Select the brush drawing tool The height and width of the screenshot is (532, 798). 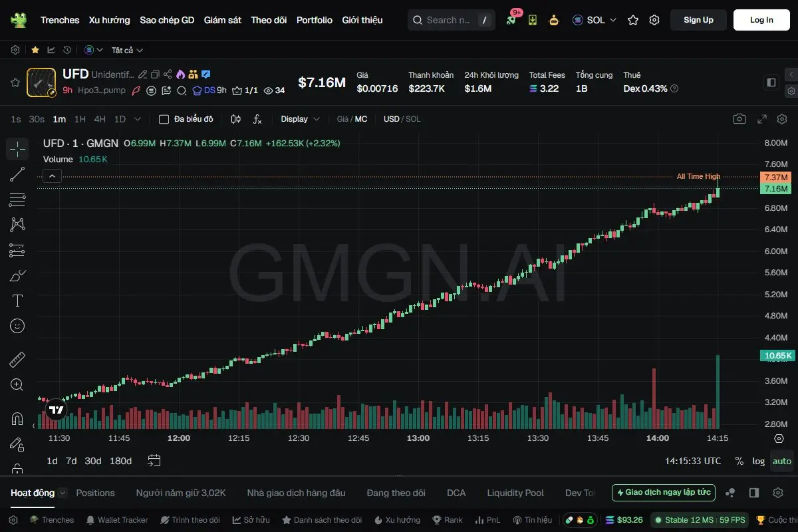click(x=17, y=275)
